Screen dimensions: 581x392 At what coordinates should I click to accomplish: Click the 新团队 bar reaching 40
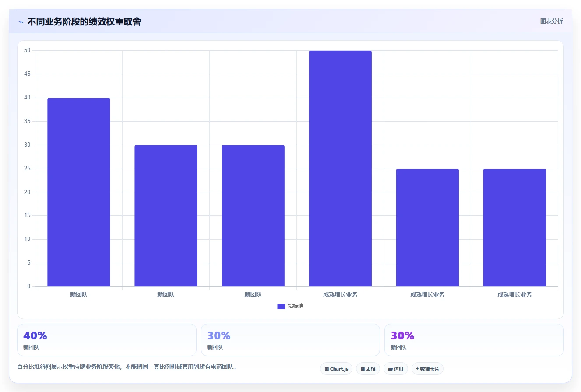pos(79,192)
